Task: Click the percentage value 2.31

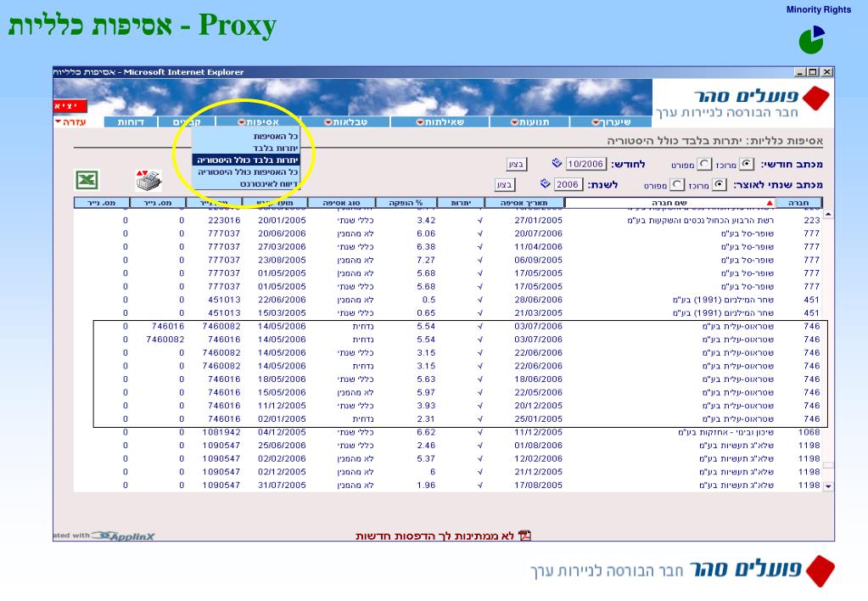Action: point(426,419)
